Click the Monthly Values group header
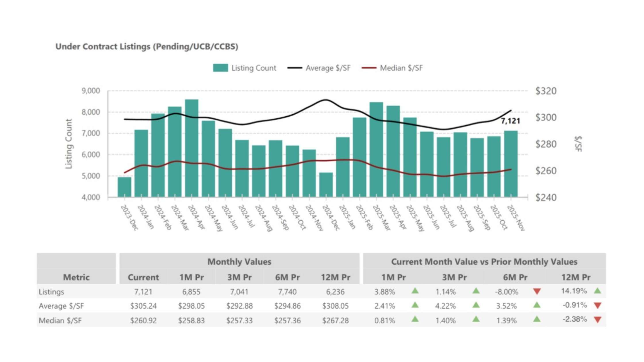The image size is (644, 362). [239, 262]
